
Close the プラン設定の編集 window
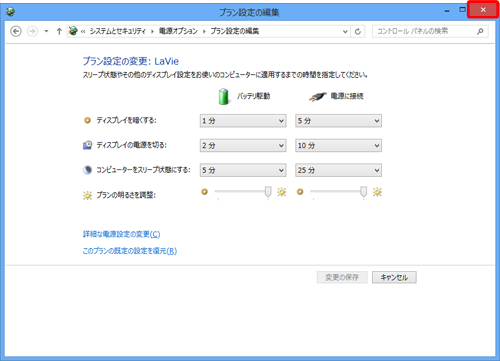483,10
